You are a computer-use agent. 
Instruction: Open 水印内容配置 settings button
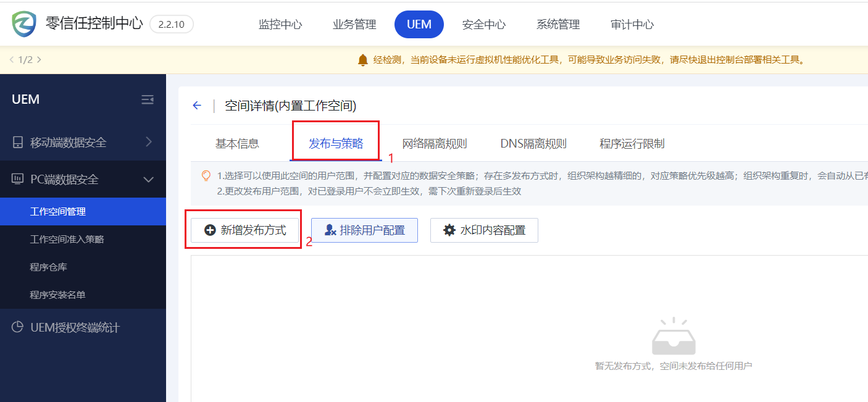[484, 230]
